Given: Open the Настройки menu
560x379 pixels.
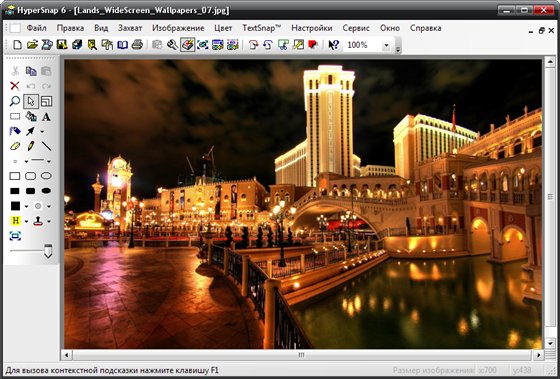Looking at the screenshot, I should pos(311,28).
